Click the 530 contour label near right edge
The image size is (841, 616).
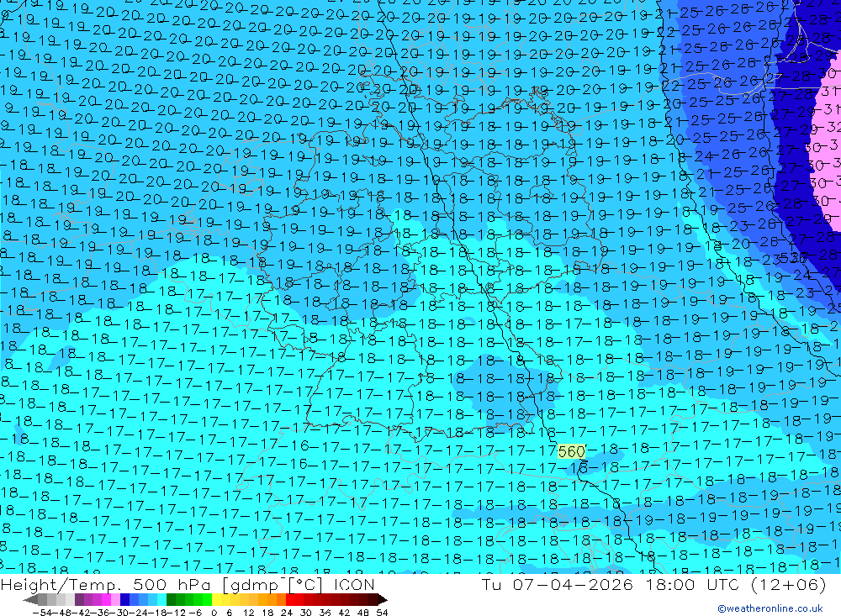tap(793, 258)
